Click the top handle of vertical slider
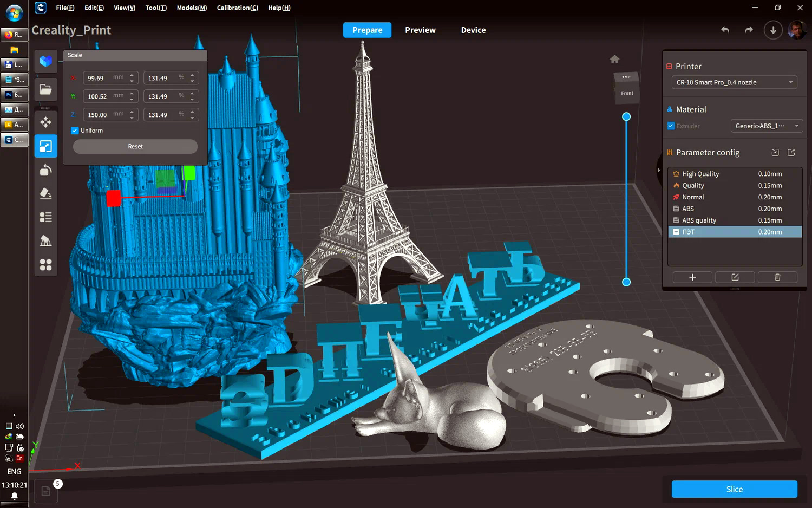The width and height of the screenshot is (812, 508). (626, 116)
